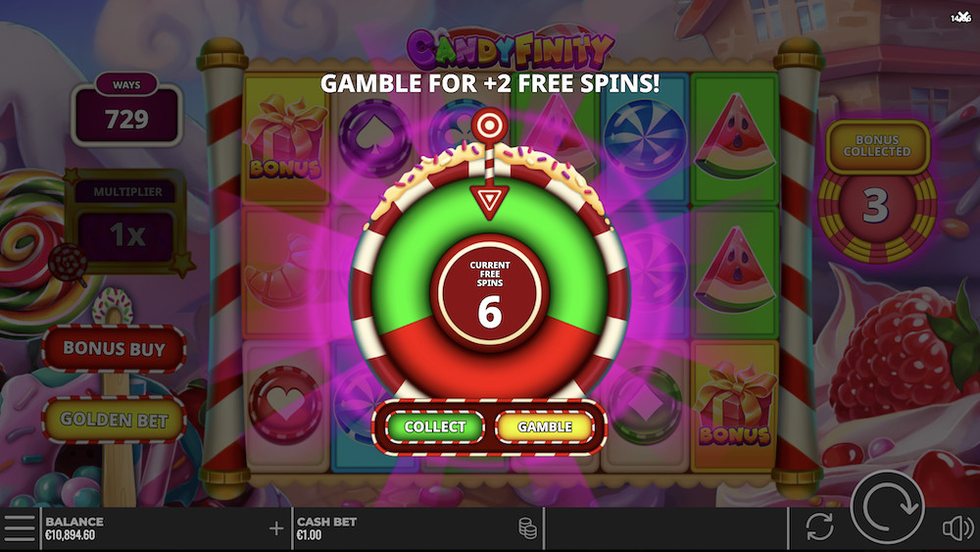Viewport: 980px width, 552px height.
Task: Open the coin stack bet icon
Action: pyautogui.click(x=527, y=528)
